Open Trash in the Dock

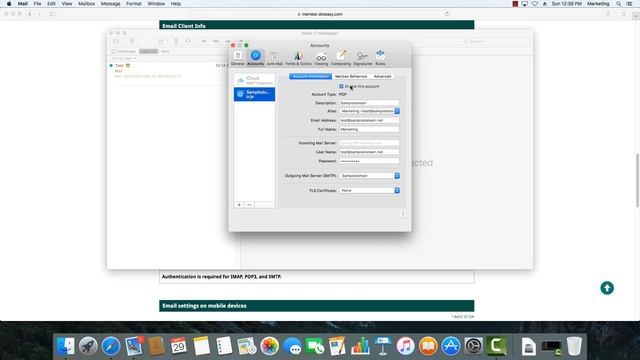(x=574, y=346)
